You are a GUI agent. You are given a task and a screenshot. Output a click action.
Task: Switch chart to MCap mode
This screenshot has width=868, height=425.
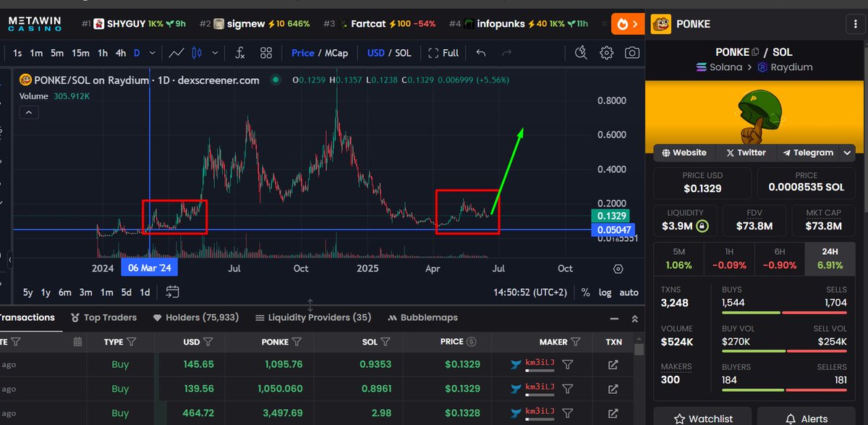336,53
